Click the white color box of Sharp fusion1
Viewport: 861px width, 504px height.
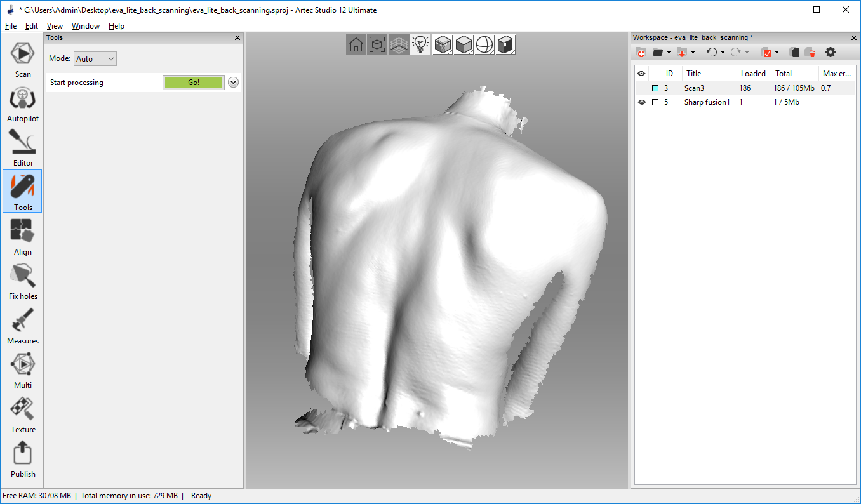point(655,102)
